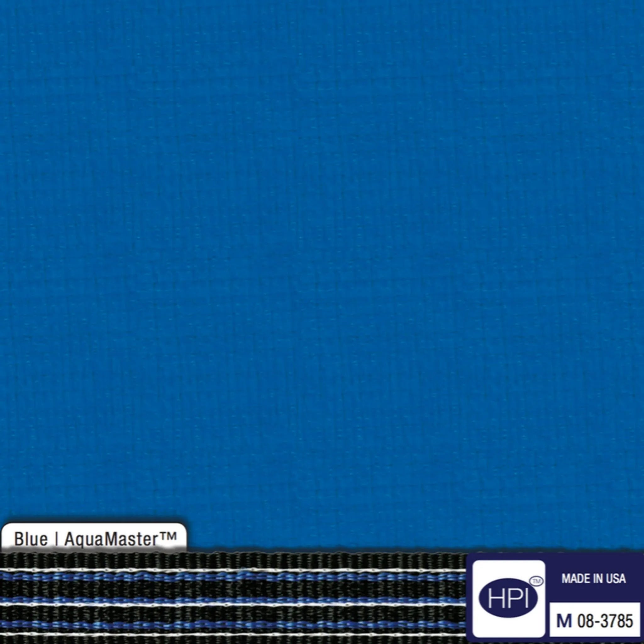Click the bottom blue stripe on strap
Screen dimensions: 644x644
(x=233, y=624)
